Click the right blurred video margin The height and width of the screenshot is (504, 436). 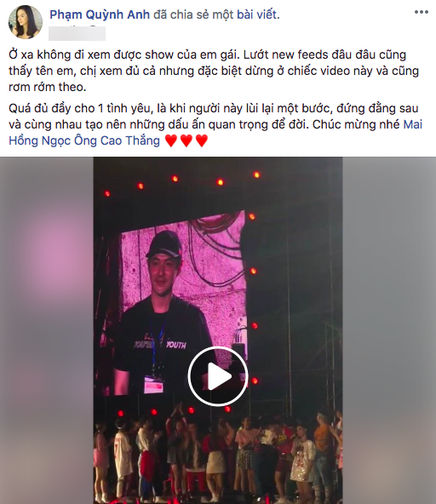[x=389, y=330]
